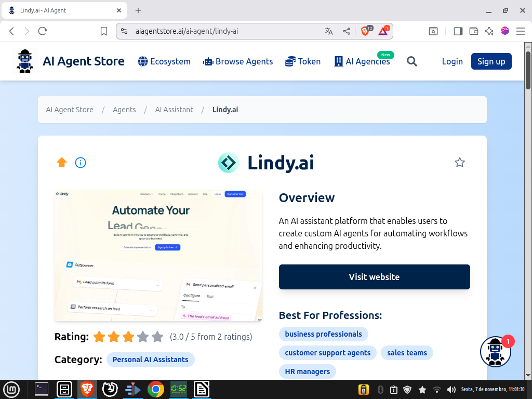Viewport: 532px width, 399px height.
Task: Expand the browser profile menu
Action: pyautogui.click(x=504, y=31)
